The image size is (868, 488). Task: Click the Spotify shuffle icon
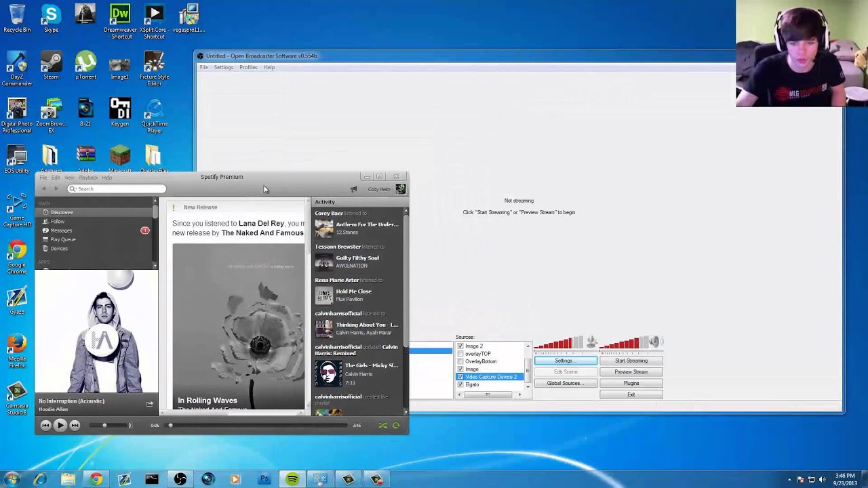(382, 426)
